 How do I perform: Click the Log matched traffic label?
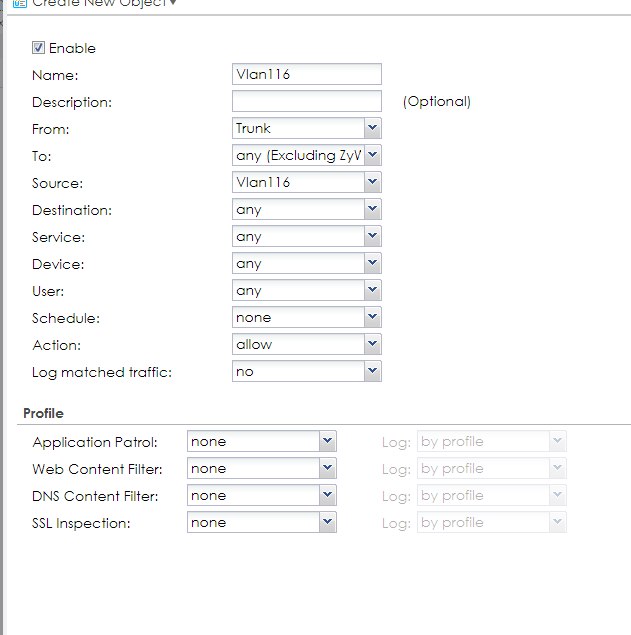coord(102,372)
